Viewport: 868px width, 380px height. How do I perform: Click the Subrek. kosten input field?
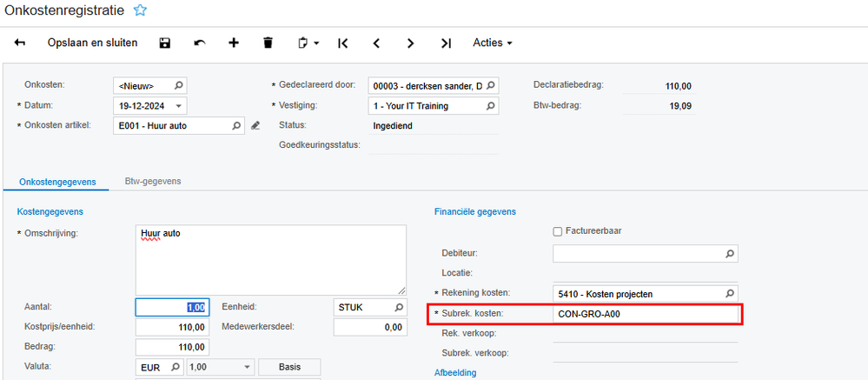click(645, 313)
